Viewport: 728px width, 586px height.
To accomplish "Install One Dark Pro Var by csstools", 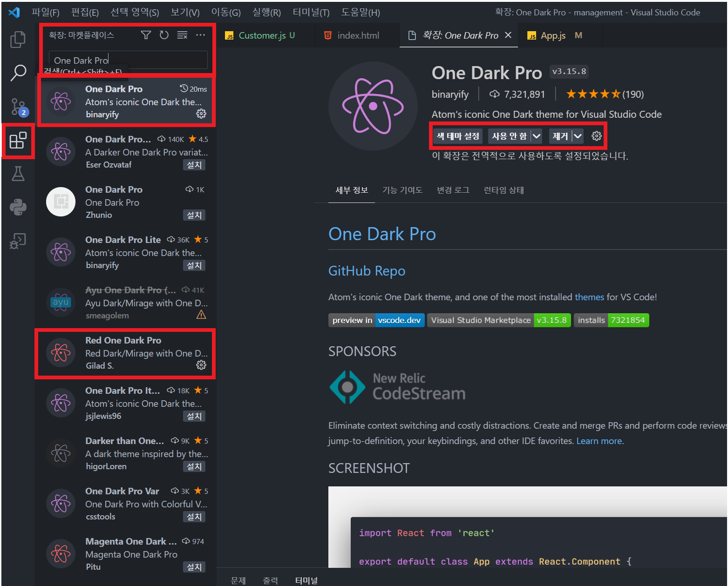I will [194, 517].
